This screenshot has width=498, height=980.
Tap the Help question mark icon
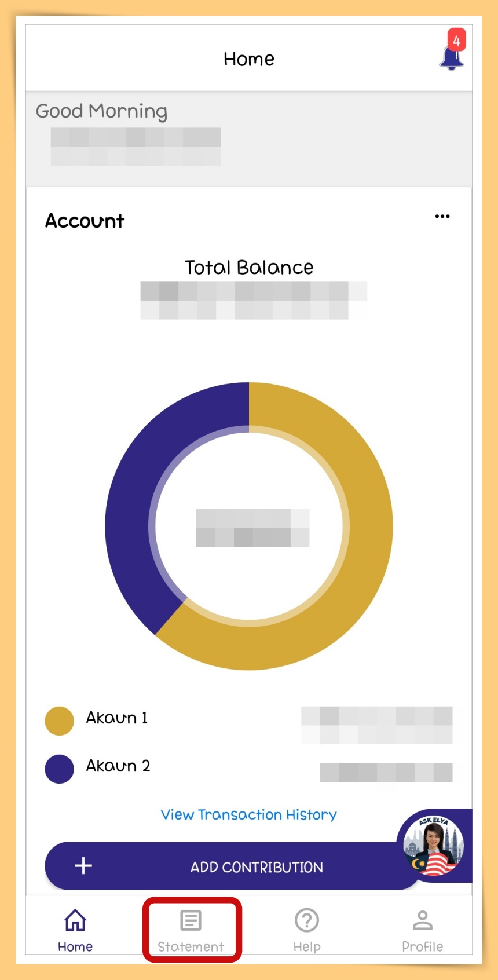[307, 920]
